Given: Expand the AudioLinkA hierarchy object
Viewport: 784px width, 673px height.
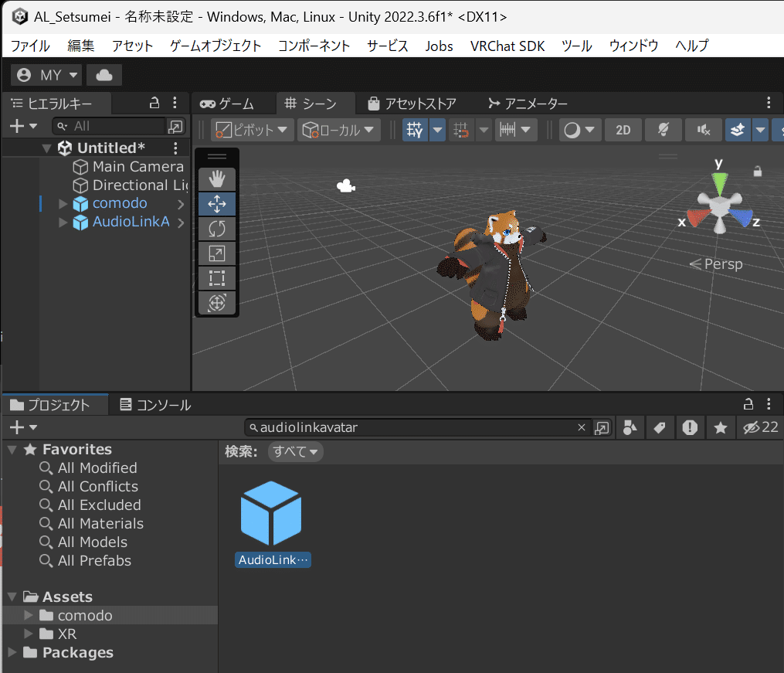Looking at the screenshot, I should pyautogui.click(x=63, y=222).
